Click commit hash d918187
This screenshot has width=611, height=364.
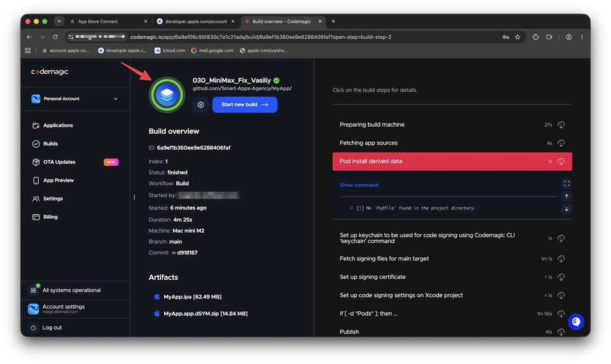pos(187,253)
